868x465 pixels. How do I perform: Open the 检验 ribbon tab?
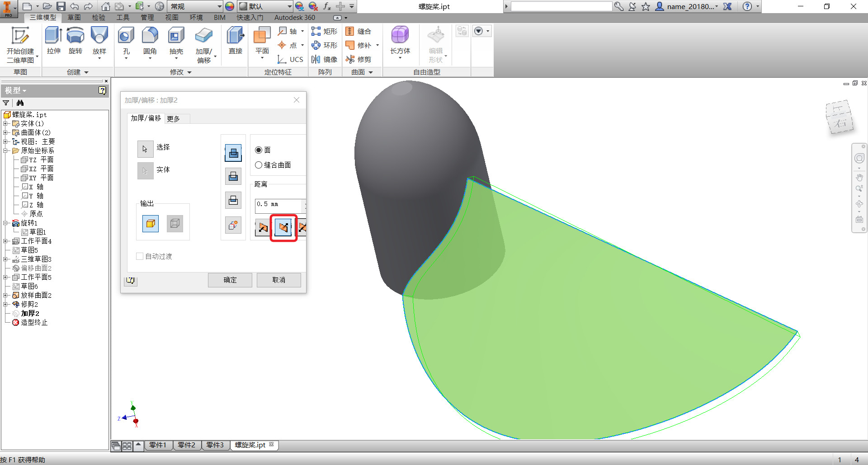pos(99,17)
